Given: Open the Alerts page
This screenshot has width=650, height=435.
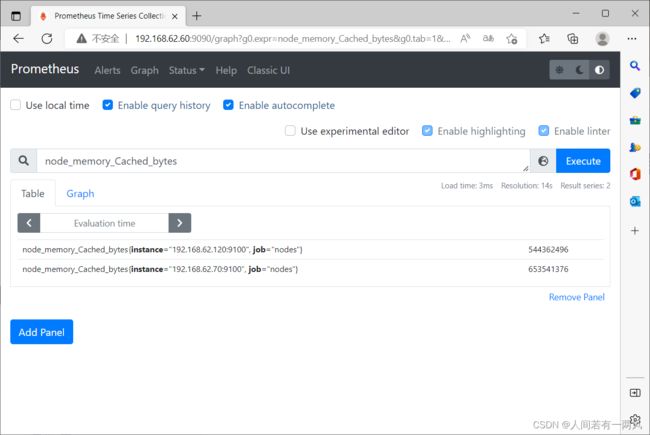Looking at the screenshot, I should (107, 70).
